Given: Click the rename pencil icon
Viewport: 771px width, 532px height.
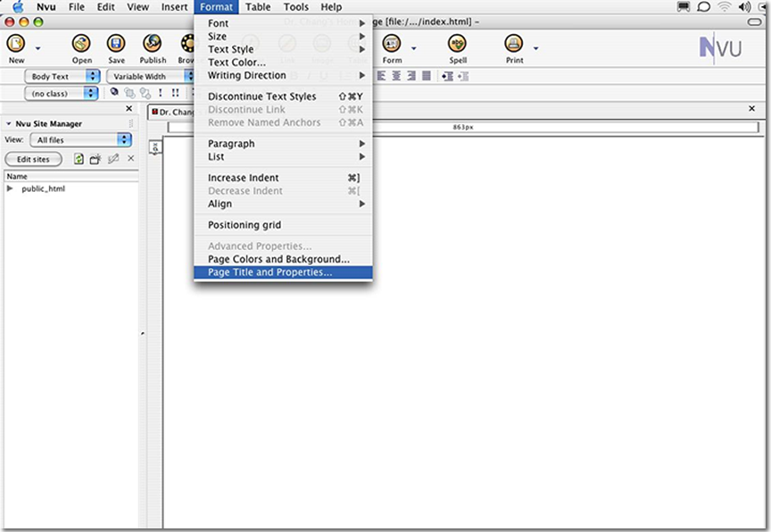Looking at the screenshot, I should click(113, 158).
